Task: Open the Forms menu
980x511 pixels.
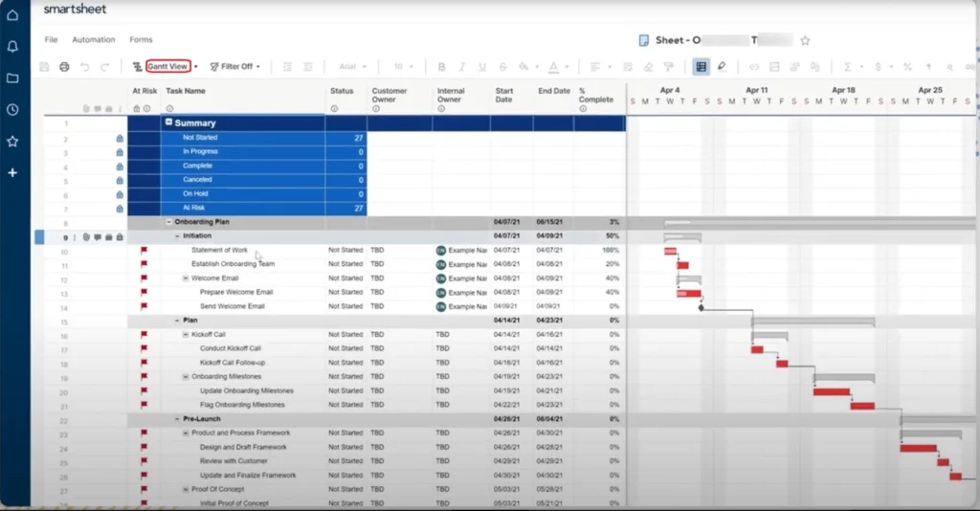Action: tap(141, 40)
